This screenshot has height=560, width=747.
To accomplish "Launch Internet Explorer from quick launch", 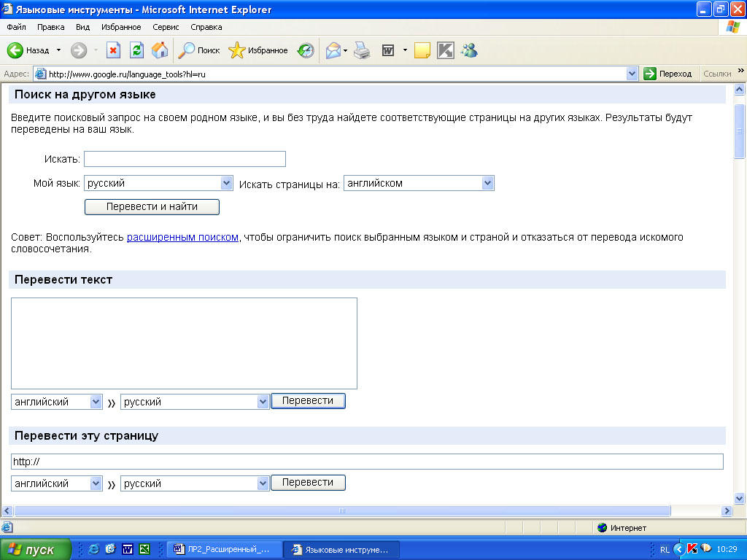I will click(94, 549).
